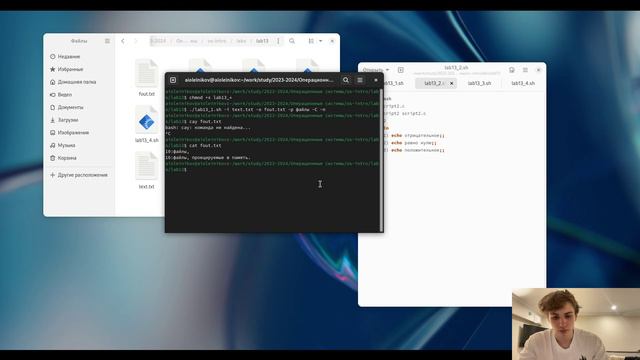640x360 pixels.
Task: Switch to the lab13_3.sh tab
Action: 480,83
